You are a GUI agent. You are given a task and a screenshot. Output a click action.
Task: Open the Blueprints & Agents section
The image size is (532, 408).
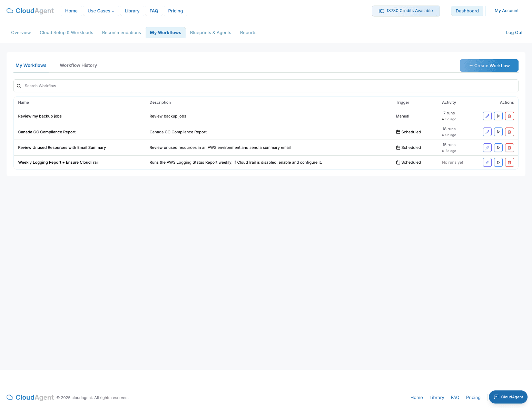[x=210, y=32]
